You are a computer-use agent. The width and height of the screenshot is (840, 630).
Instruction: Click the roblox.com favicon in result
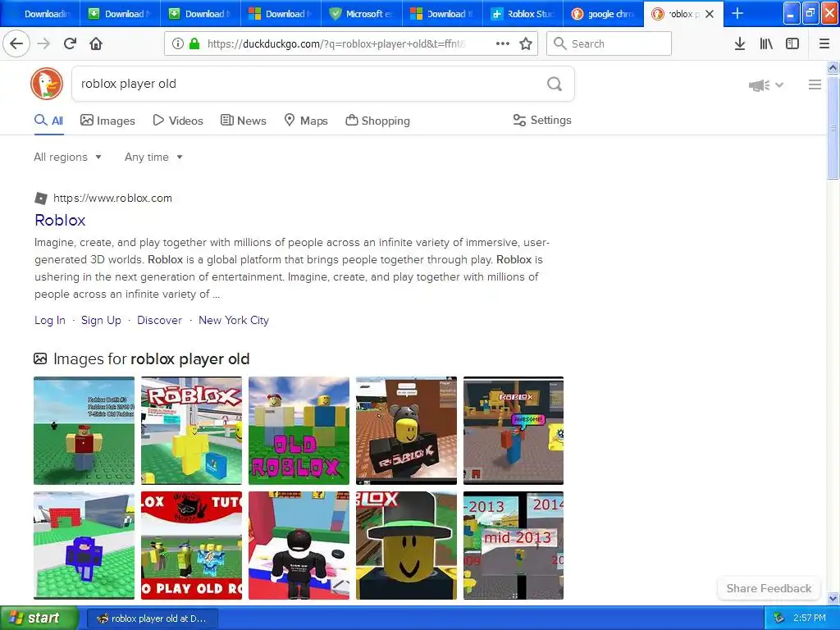(x=41, y=199)
